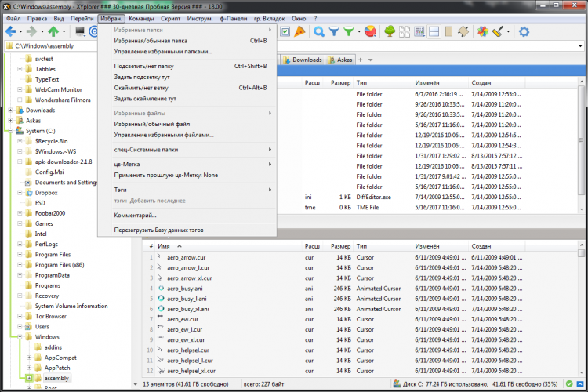This screenshot has width=588, height=392.
Task: Toggle the green folder tree icon
Action: 390,31
